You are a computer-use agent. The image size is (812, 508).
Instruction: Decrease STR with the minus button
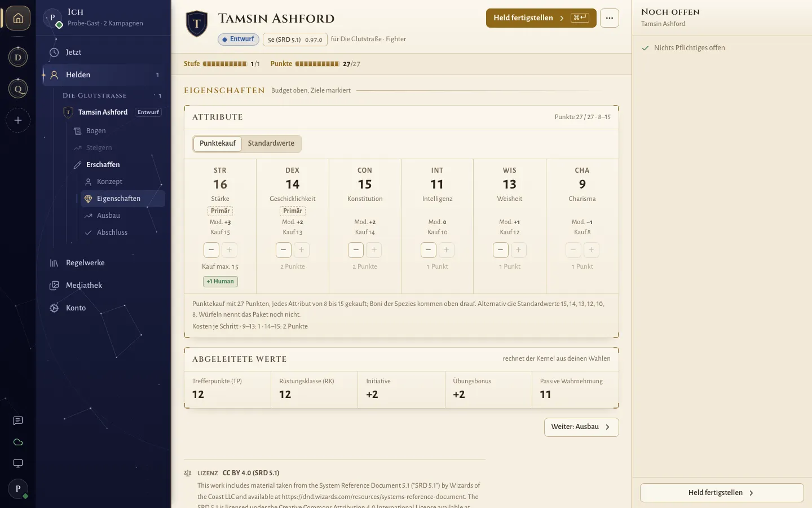click(211, 250)
